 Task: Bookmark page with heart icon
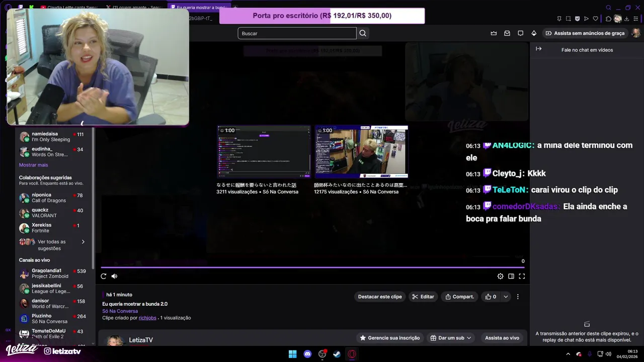coord(595,19)
